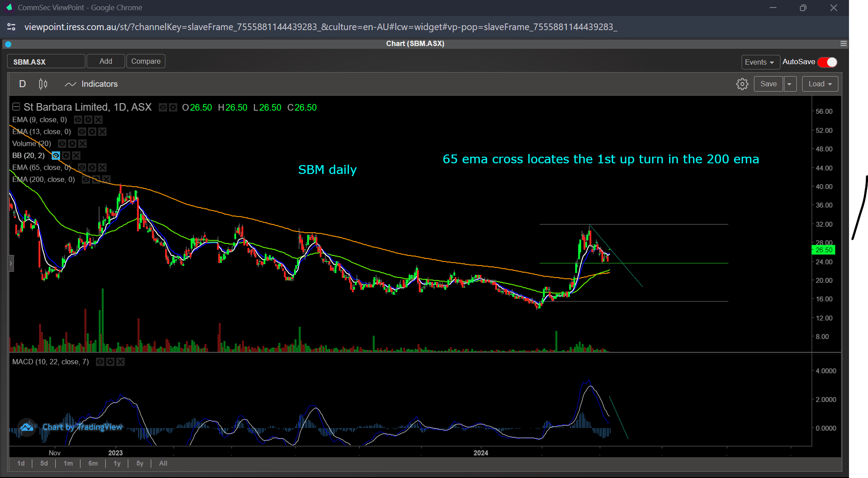Screen dimensions: 868x478
Task: Toggle visibility of MACD indicator
Action: point(100,362)
